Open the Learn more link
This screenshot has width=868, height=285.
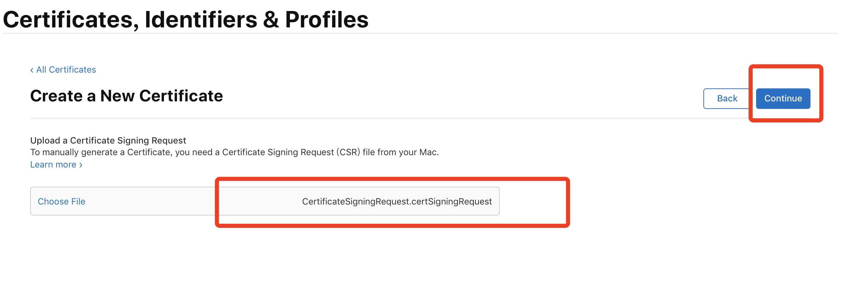[53, 164]
